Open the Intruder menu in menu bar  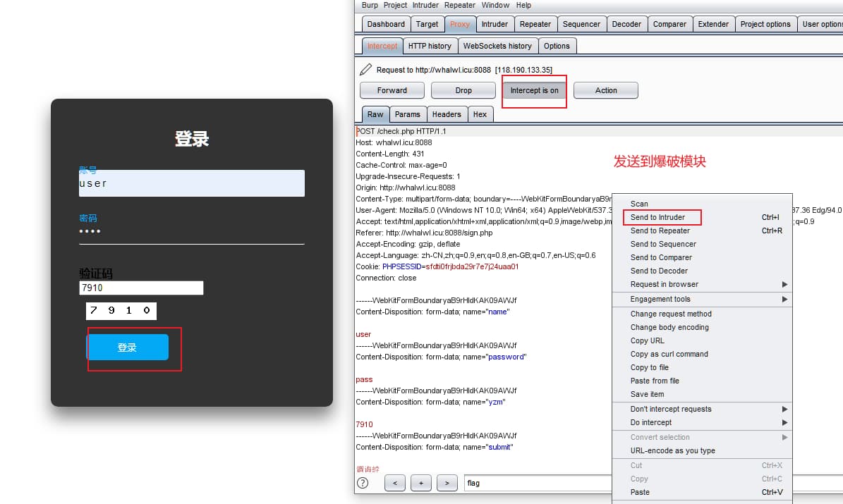click(x=426, y=6)
